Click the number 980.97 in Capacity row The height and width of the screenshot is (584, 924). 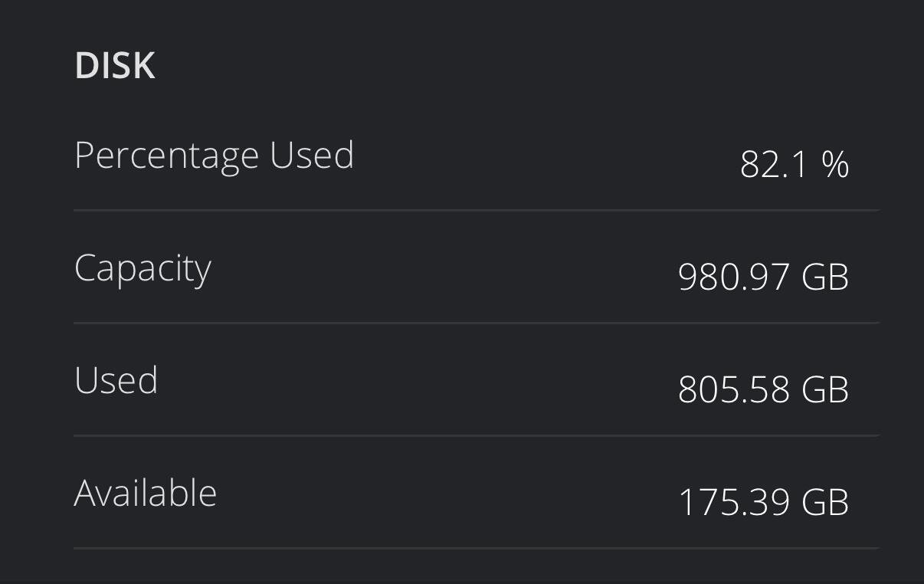click(x=734, y=277)
